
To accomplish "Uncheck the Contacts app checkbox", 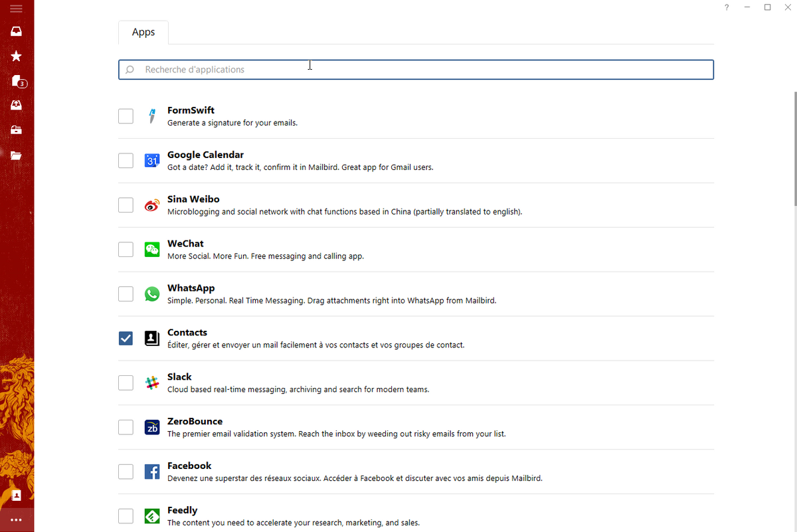I will (x=126, y=339).
